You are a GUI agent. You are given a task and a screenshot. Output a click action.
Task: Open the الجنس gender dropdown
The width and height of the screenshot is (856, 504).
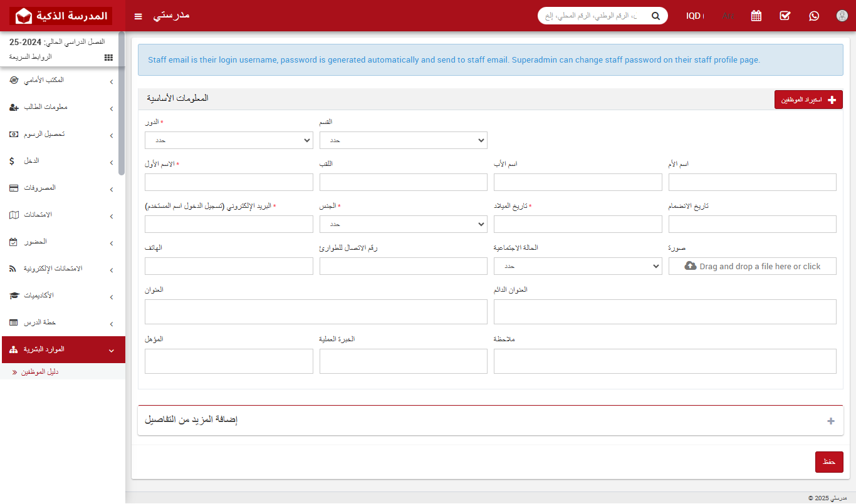(403, 224)
